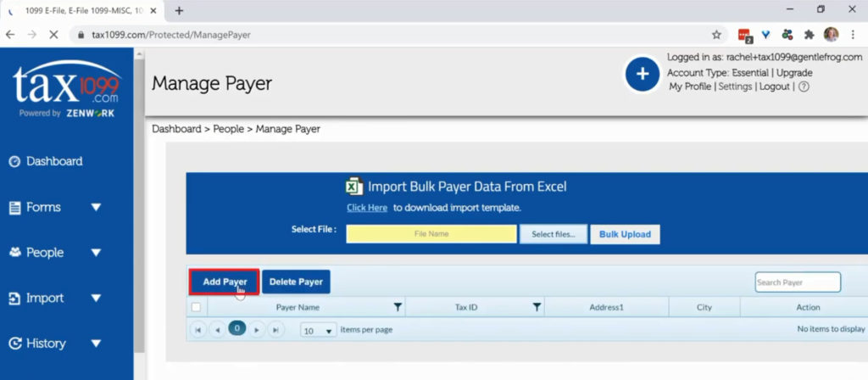The image size is (868, 380).
Task: Go to last page in pager
Action: 275,330
